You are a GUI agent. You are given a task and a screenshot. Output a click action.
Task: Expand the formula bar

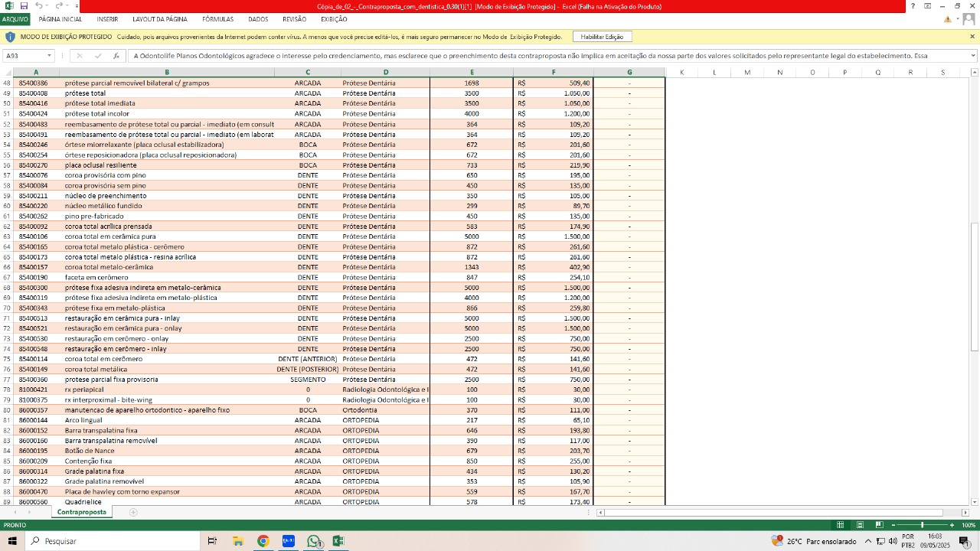pyautogui.click(x=973, y=56)
